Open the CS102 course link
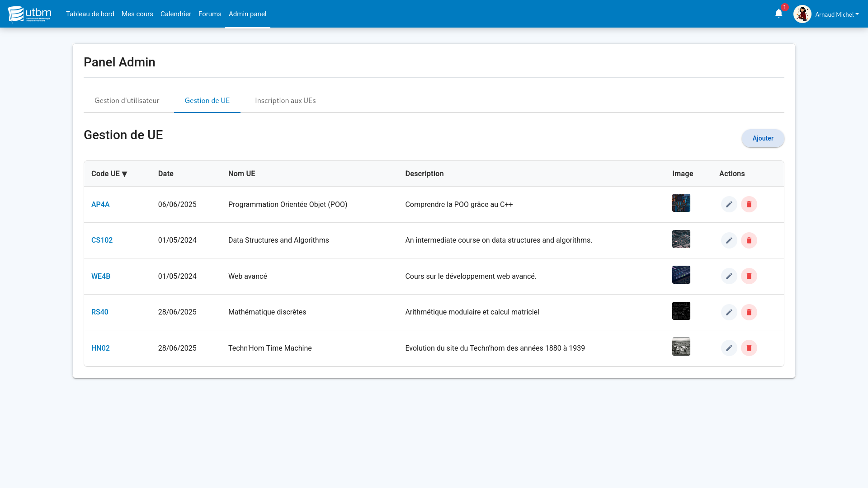 pyautogui.click(x=102, y=240)
